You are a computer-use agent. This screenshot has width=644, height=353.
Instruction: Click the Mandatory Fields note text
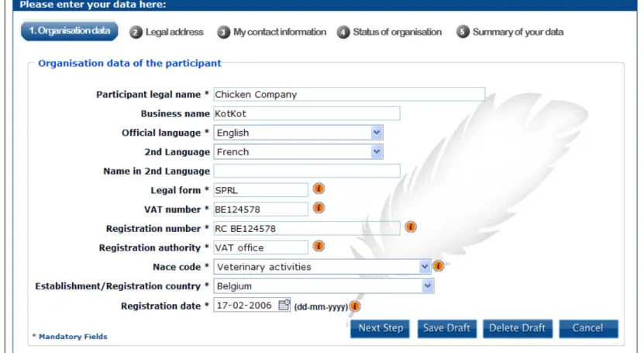point(70,337)
